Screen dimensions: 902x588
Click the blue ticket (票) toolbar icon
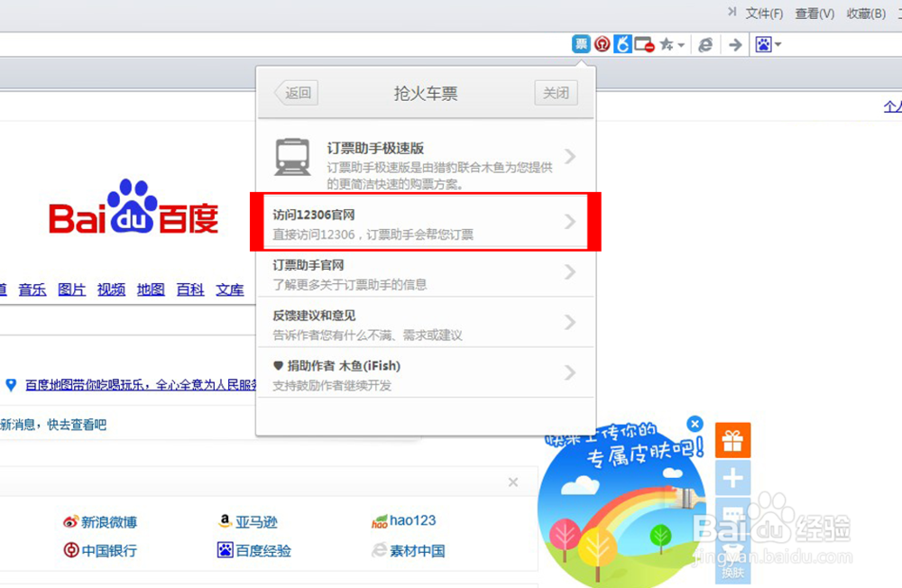[581, 43]
